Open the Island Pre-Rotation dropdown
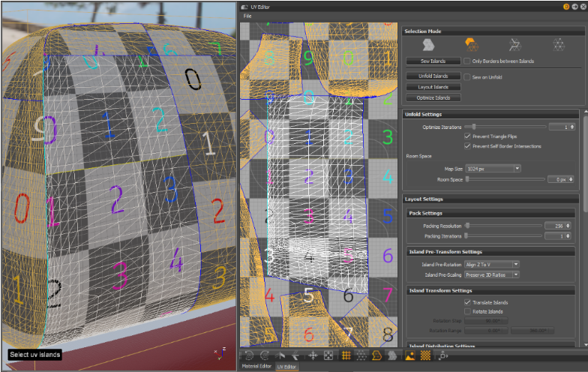588x372 pixels. (492, 264)
